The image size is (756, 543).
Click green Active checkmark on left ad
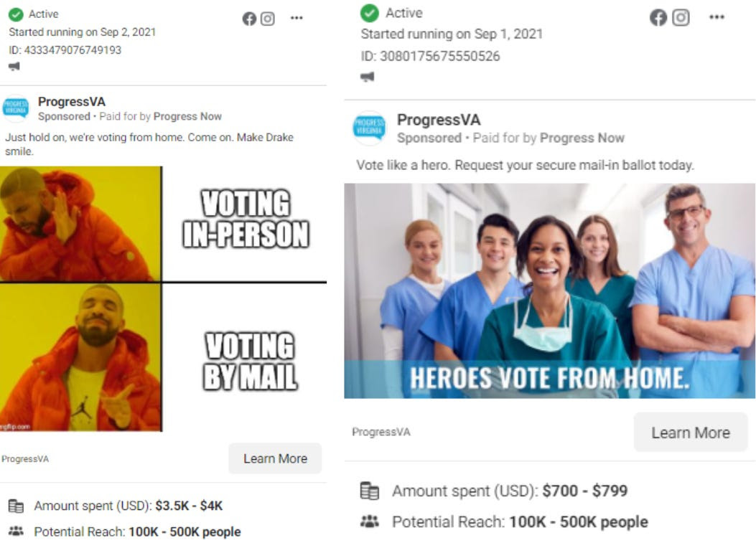[x=16, y=14]
